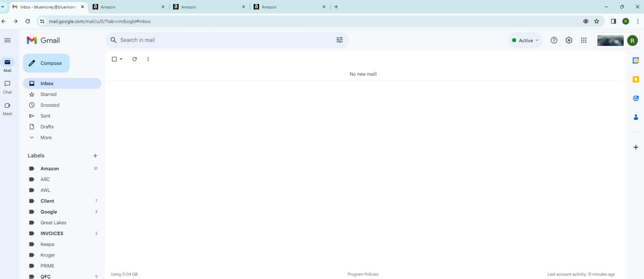The width and height of the screenshot is (644, 279).
Task: Switch to the second Amazon browser tab
Action: point(209,7)
